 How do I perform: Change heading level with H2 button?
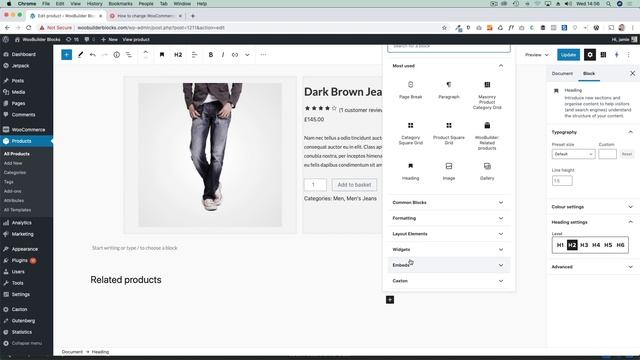(178, 55)
